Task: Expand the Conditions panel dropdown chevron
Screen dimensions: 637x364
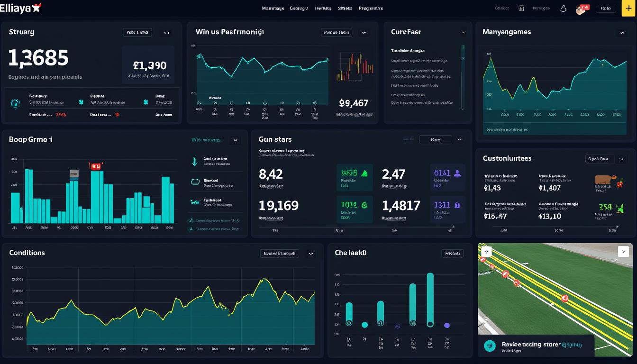Action: (x=311, y=254)
